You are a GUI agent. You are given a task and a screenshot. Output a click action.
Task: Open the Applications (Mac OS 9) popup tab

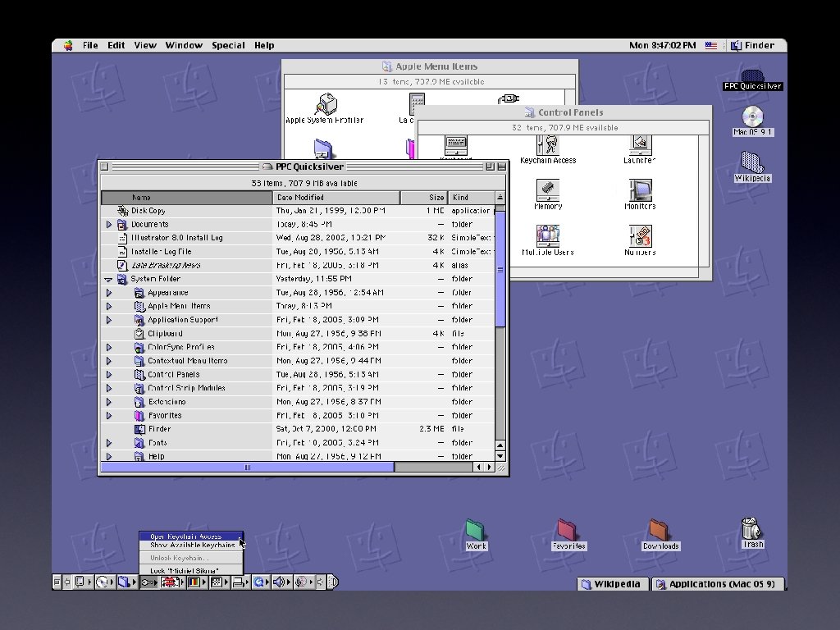point(719,584)
